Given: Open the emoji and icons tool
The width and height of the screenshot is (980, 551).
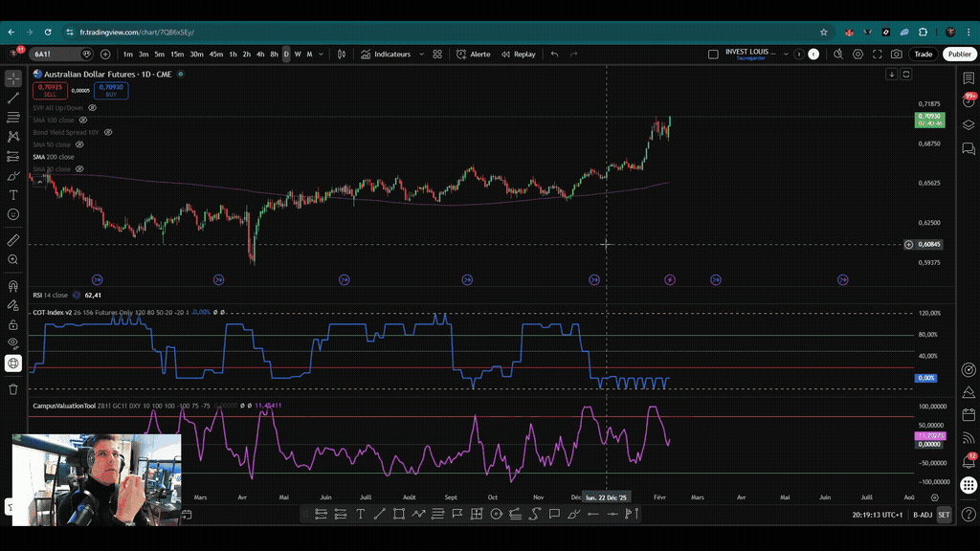Looking at the screenshot, I should click(13, 214).
